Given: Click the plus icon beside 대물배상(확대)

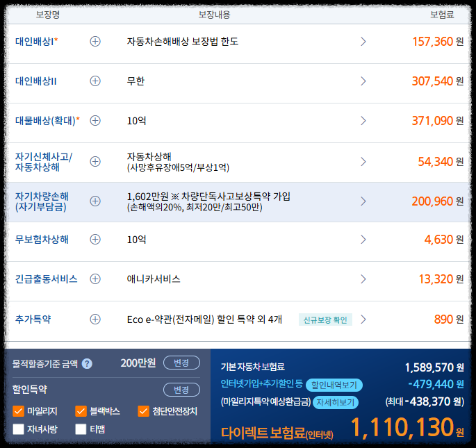Looking at the screenshot, I should (95, 120).
